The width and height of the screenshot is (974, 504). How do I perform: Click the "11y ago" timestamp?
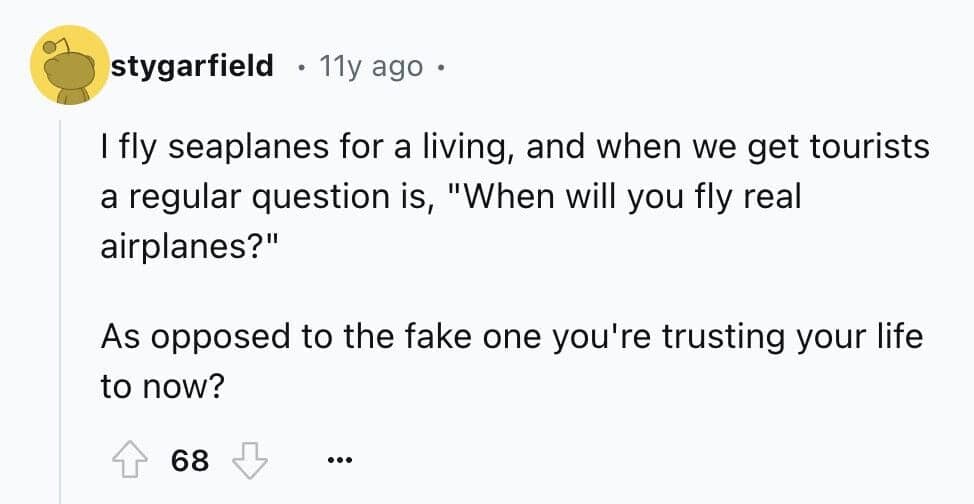370,67
